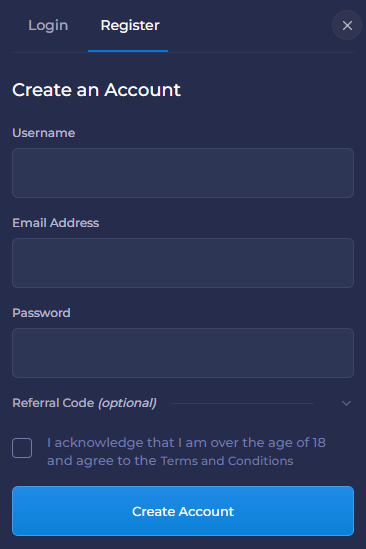Click the "Create an Account" heading
This screenshot has height=549, width=366.
96,90
